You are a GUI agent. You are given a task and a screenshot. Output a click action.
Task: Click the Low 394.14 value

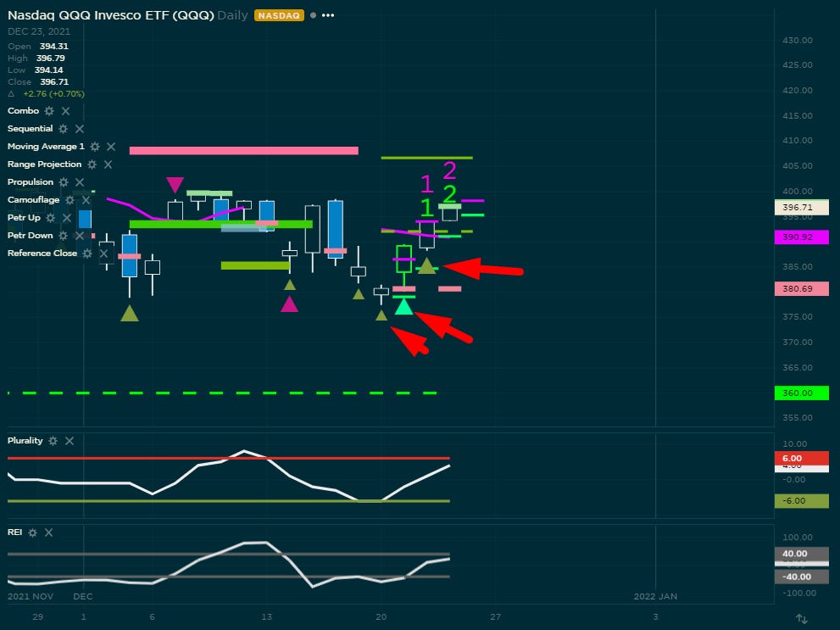pos(49,70)
